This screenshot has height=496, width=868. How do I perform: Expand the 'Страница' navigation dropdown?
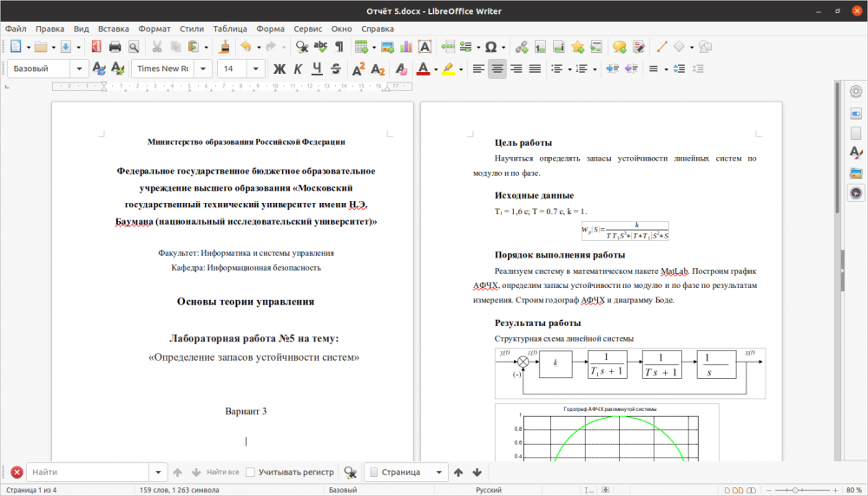coord(437,473)
